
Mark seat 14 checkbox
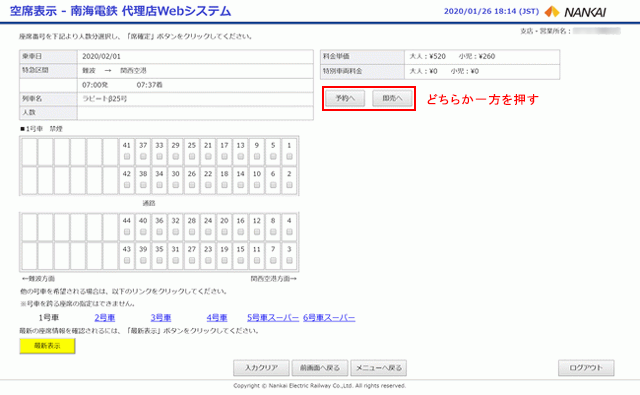click(241, 185)
